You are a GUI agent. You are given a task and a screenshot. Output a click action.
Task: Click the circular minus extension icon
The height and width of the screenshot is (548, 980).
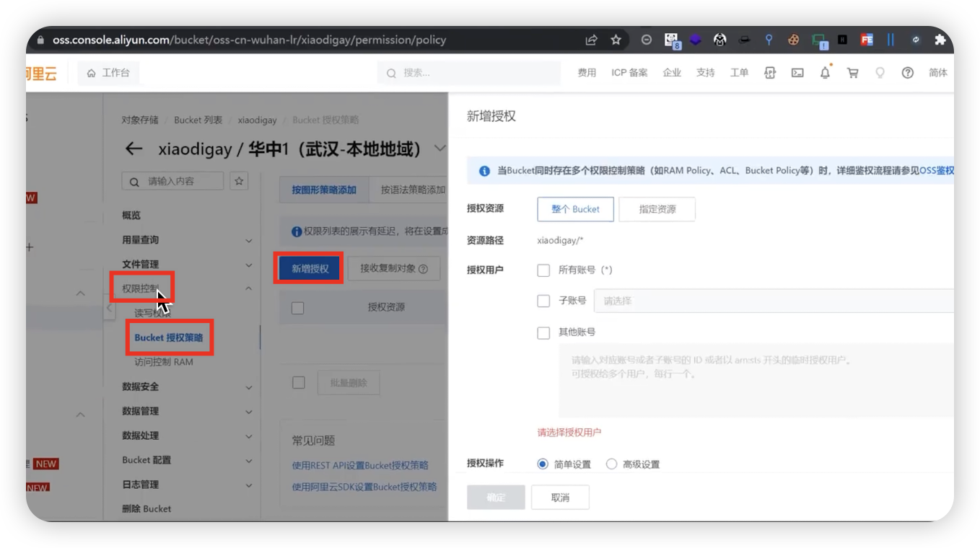(x=647, y=40)
